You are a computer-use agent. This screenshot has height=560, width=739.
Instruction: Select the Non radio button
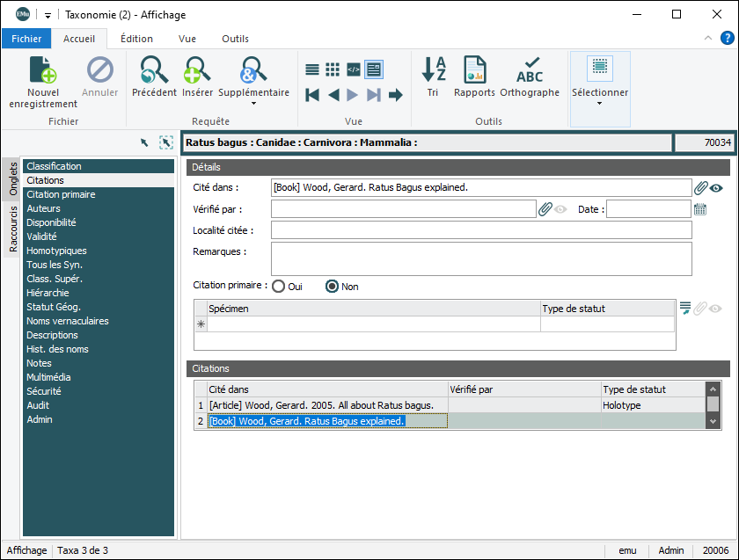click(x=333, y=287)
